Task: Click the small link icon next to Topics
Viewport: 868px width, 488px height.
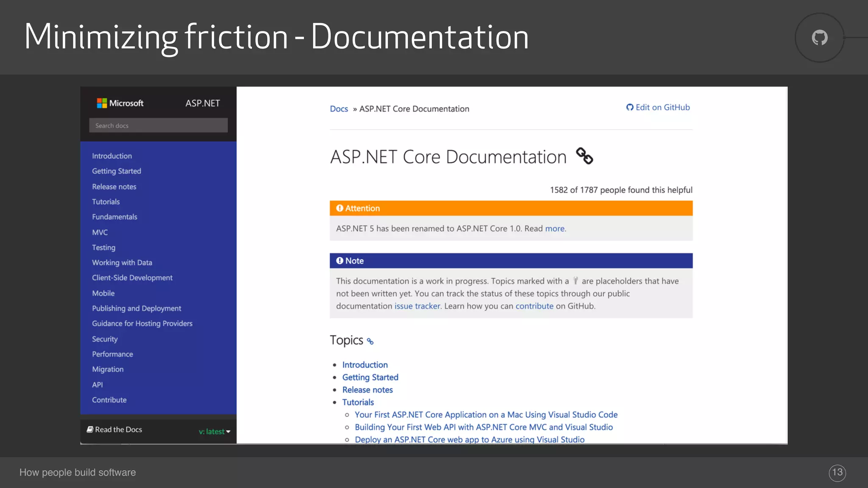Action: [x=370, y=341]
